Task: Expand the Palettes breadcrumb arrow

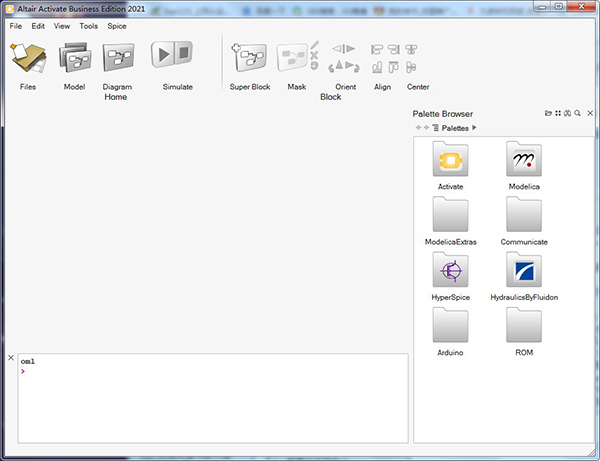Action: point(474,128)
